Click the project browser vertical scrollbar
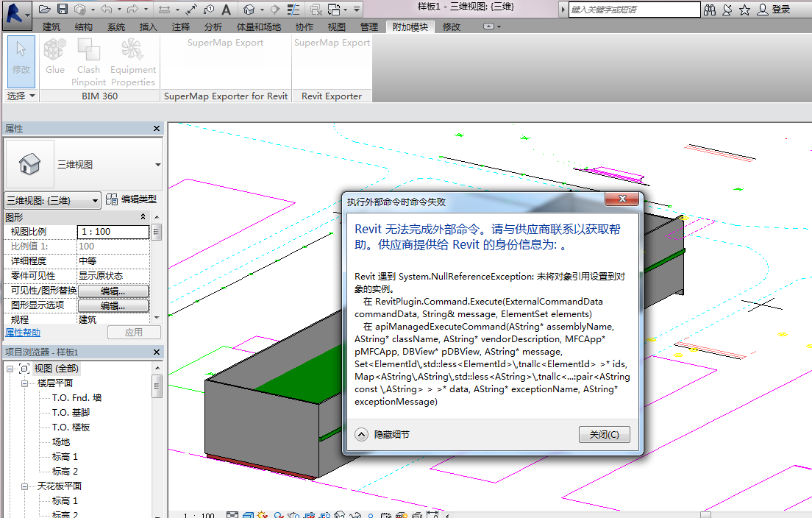This screenshot has height=518, width=812. click(x=157, y=439)
